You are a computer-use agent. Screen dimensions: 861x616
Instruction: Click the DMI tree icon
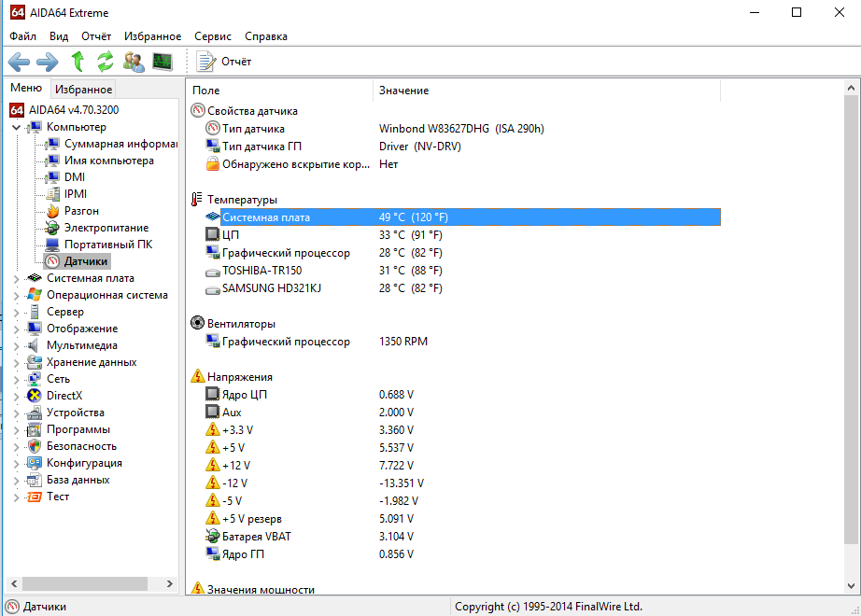(52, 177)
